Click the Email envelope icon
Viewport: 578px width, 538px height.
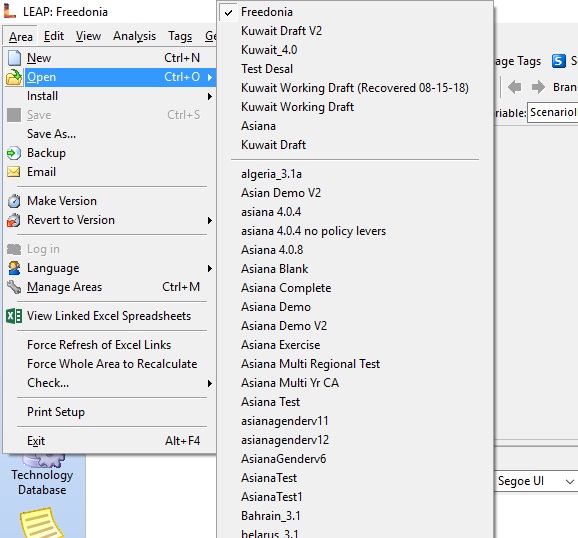(x=14, y=172)
